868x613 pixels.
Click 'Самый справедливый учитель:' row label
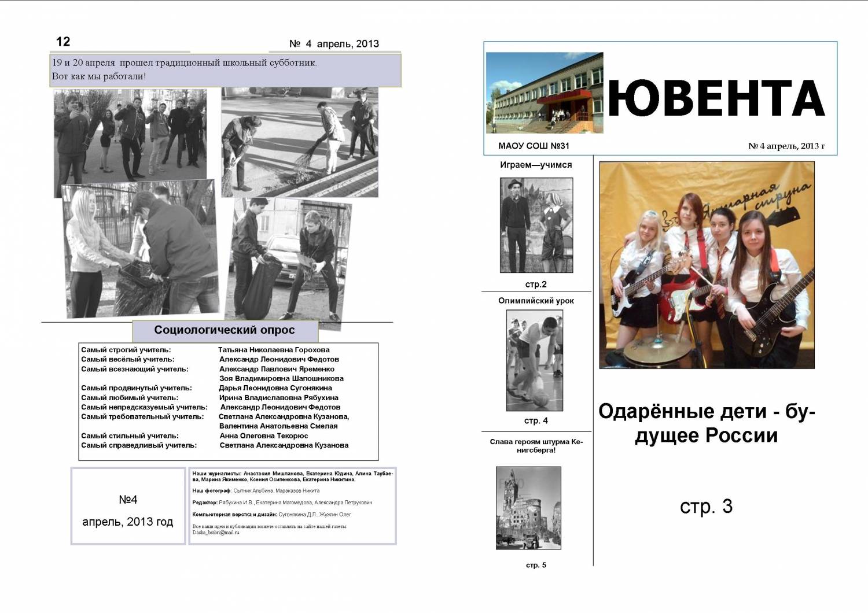139,445
